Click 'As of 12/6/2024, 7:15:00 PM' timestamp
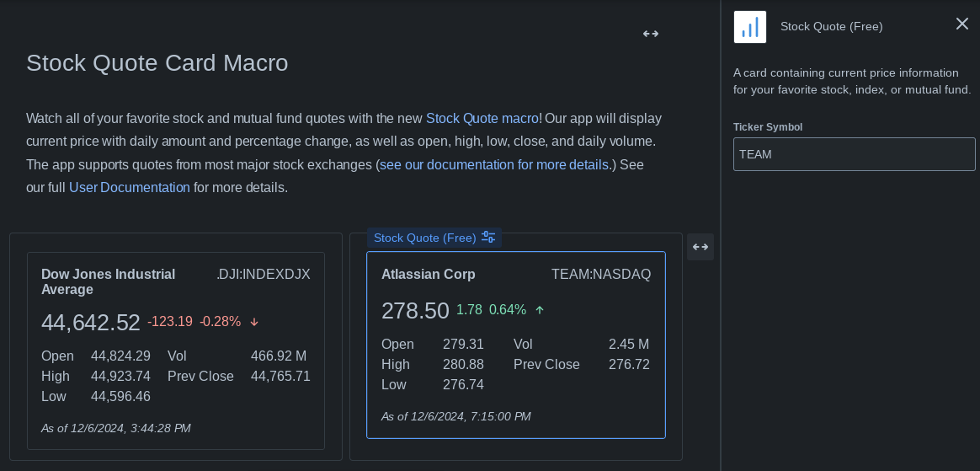The image size is (980, 471). pos(456,416)
